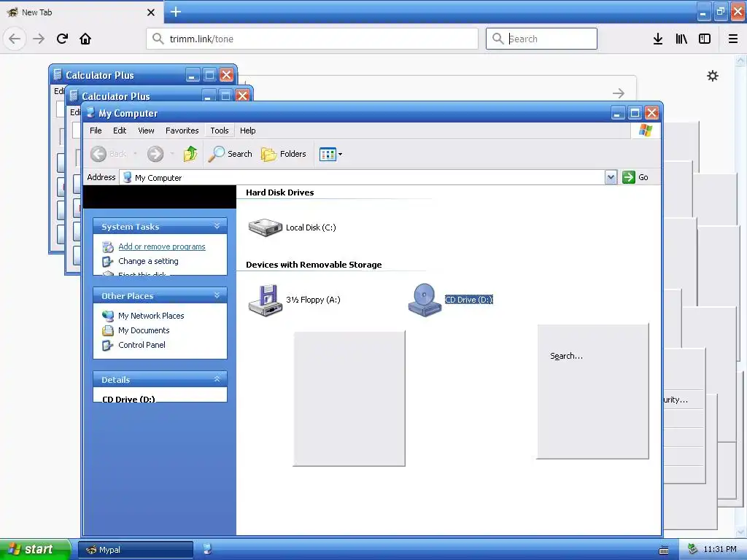747x560 pixels.
Task: Open the Views dropdown button
Action: 330,155
